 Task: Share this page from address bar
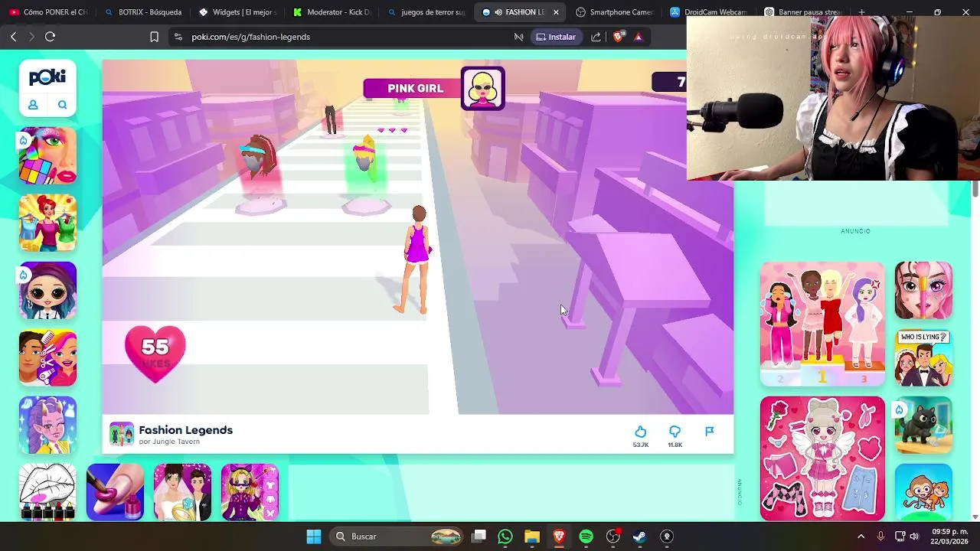tap(596, 37)
